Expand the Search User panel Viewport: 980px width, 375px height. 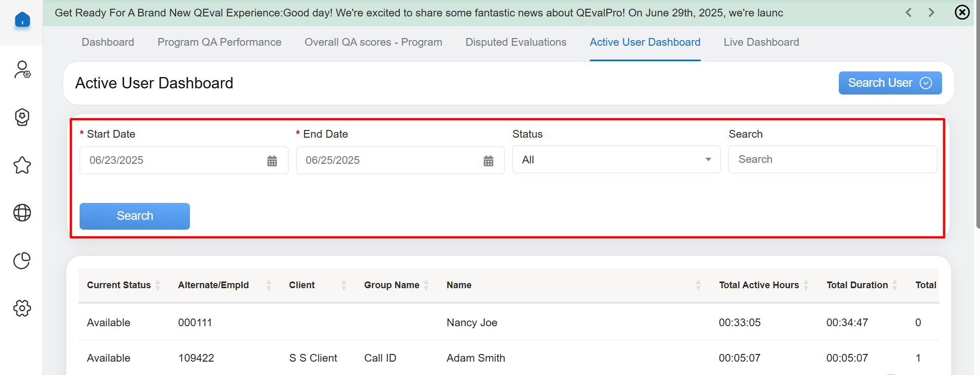[890, 83]
